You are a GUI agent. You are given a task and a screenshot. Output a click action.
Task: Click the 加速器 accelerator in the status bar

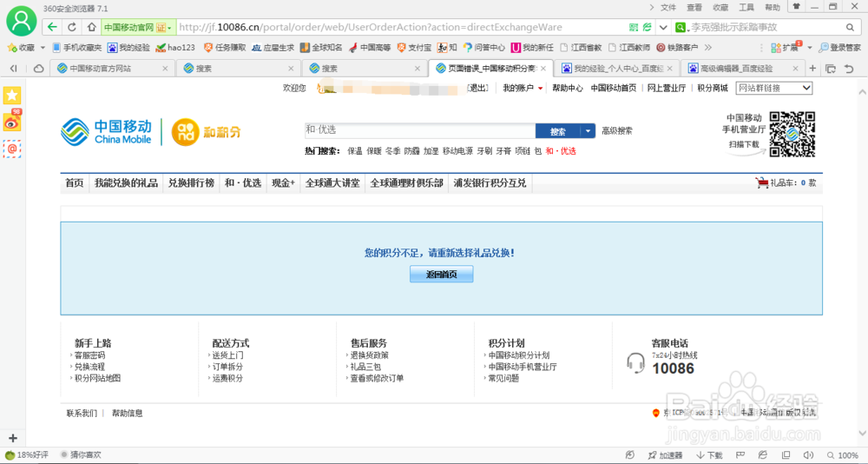coord(665,455)
